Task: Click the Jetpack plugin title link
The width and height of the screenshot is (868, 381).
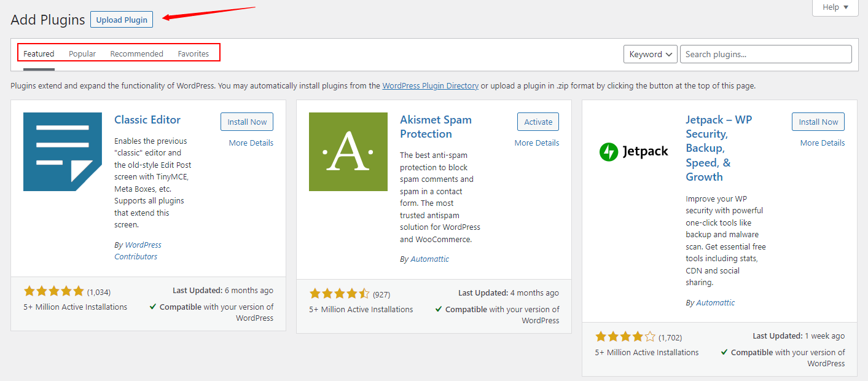Action: (719, 148)
